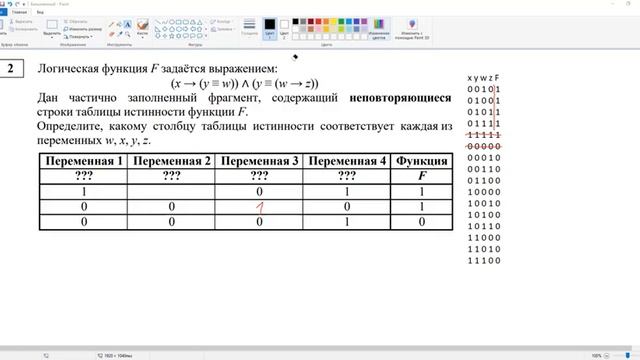Click the Crop image button

76,22
